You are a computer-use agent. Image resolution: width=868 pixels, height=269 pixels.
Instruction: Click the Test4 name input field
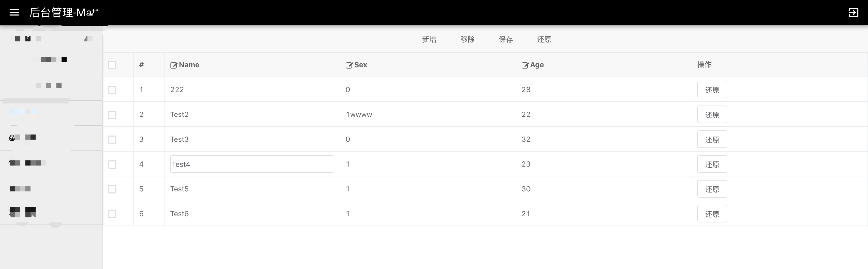pyautogui.click(x=252, y=164)
